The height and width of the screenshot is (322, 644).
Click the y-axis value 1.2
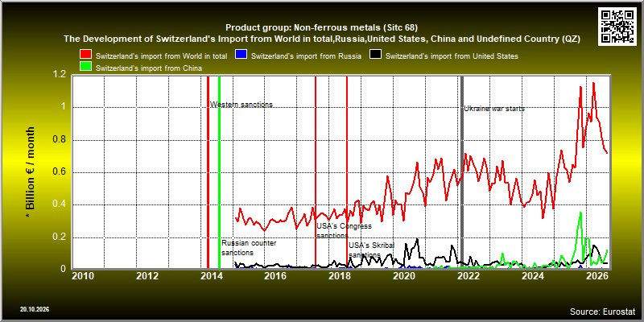[x=60, y=75]
